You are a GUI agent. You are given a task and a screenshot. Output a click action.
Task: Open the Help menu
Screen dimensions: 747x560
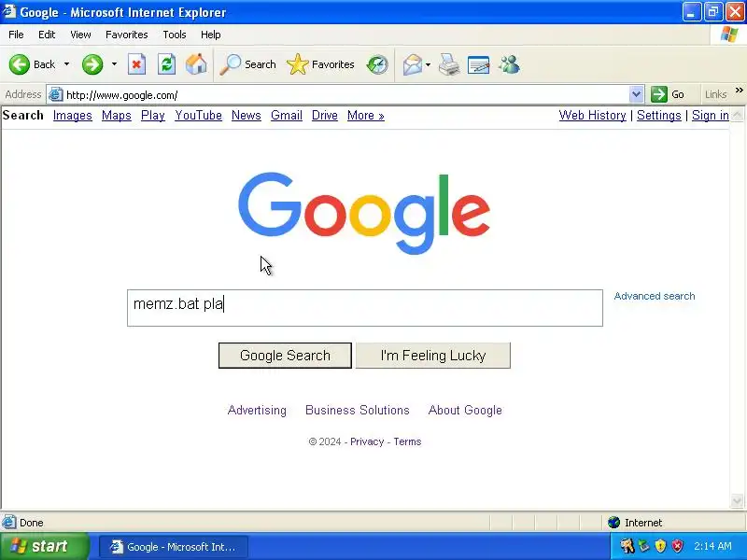coord(211,35)
